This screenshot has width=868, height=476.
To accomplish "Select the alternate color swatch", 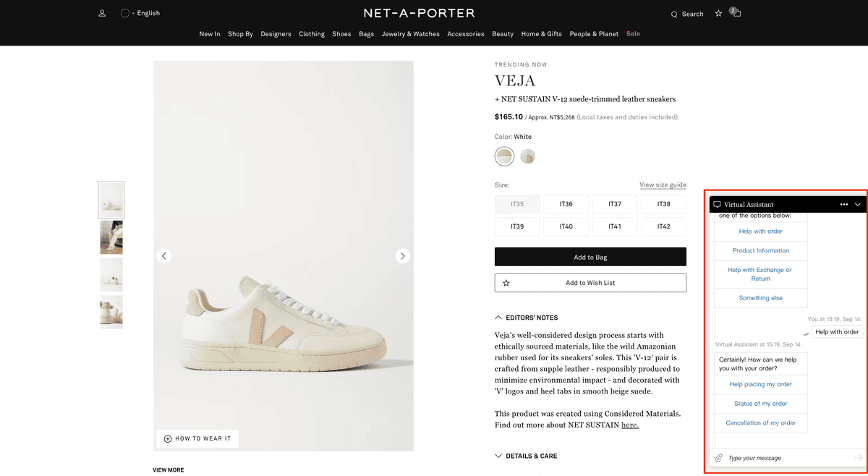I will [x=527, y=156].
